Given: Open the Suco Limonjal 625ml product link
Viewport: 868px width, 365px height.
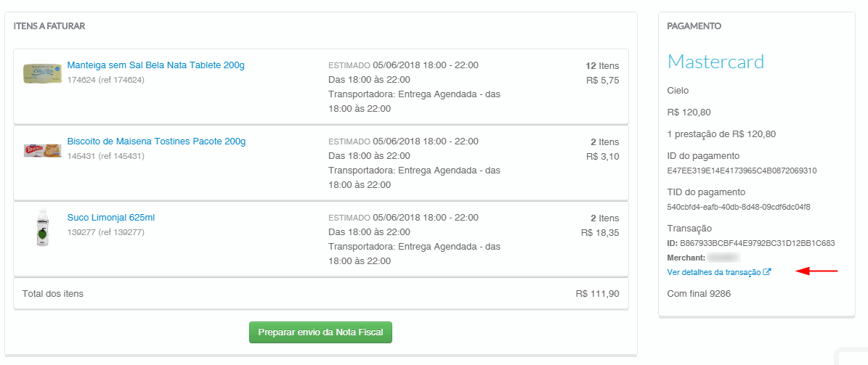Looking at the screenshot, I should [110, 218].
